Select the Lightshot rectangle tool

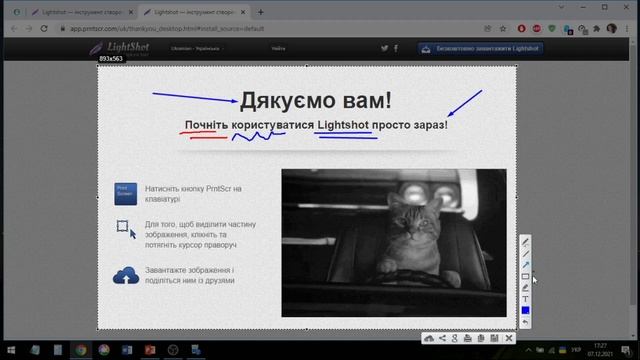tap(525, 277)
